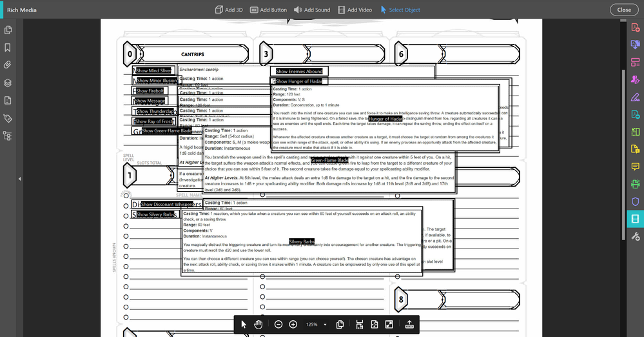Open the Create PDF tool
The height and width of the screenshot is (337, 644).
(x=635, y=28)
